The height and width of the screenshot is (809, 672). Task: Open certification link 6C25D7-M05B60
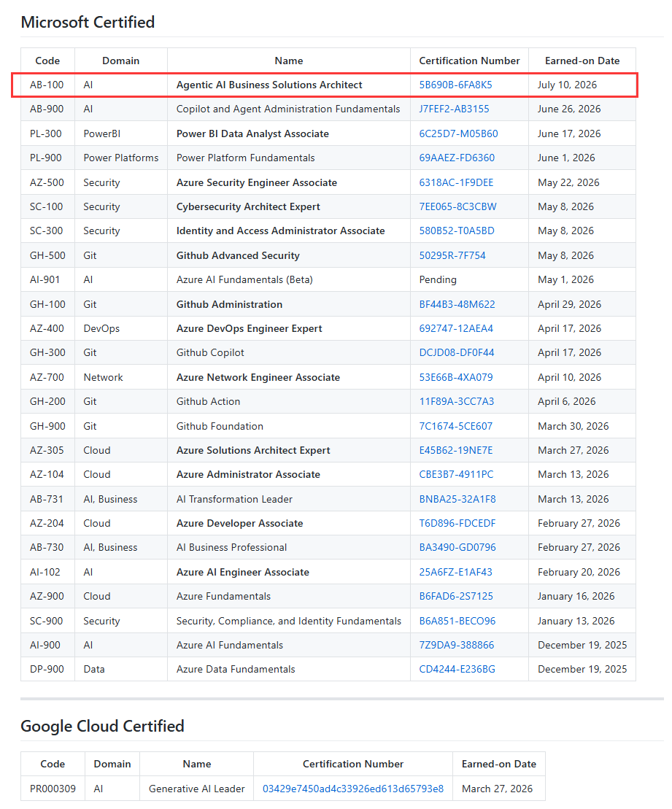click(458, 133)
